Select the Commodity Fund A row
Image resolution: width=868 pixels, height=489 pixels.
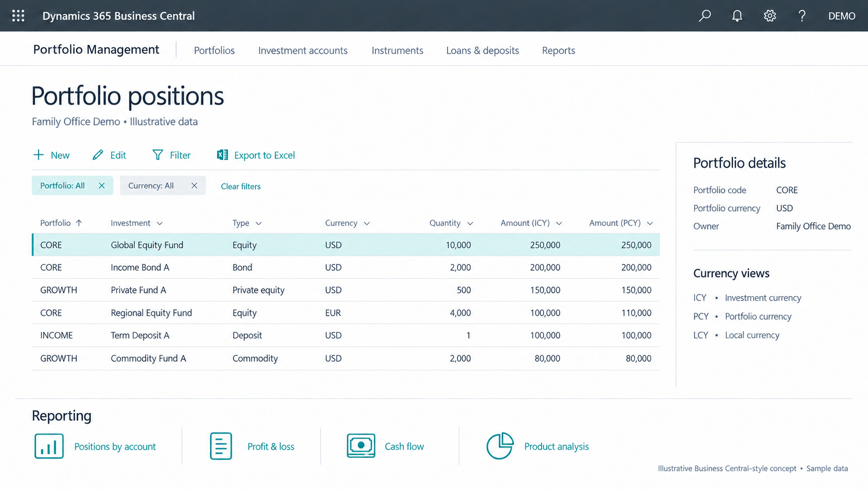[346, 358]
